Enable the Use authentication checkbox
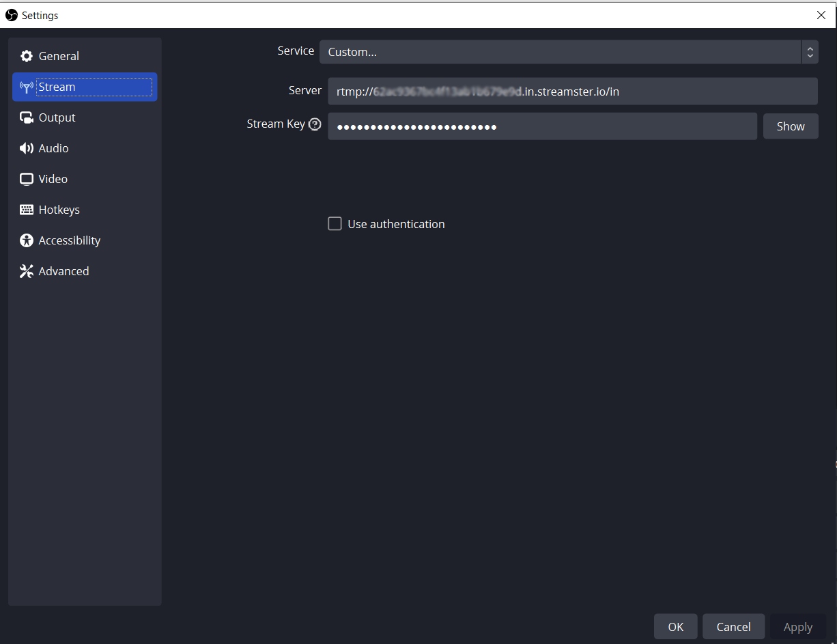 (335, 223)
